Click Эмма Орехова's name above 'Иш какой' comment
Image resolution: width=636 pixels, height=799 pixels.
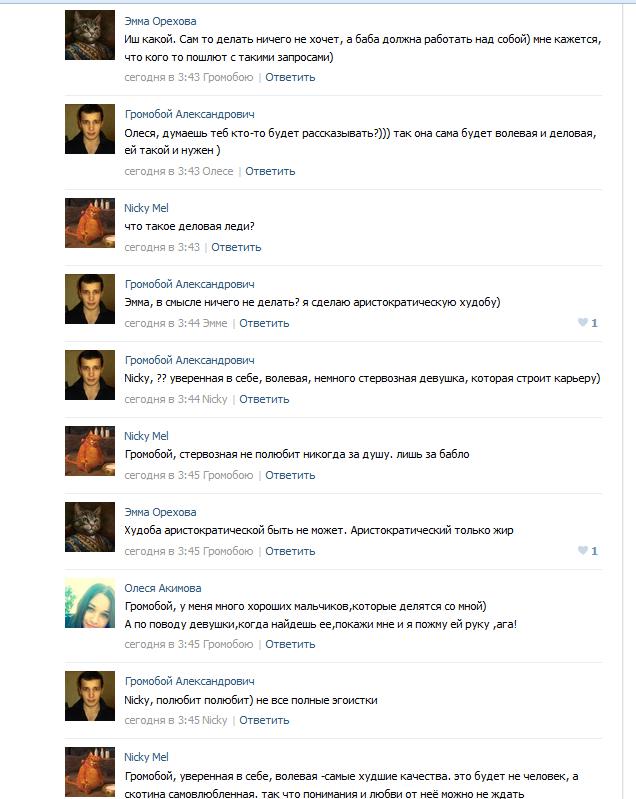pyautogui.click(x=160, y=21)
